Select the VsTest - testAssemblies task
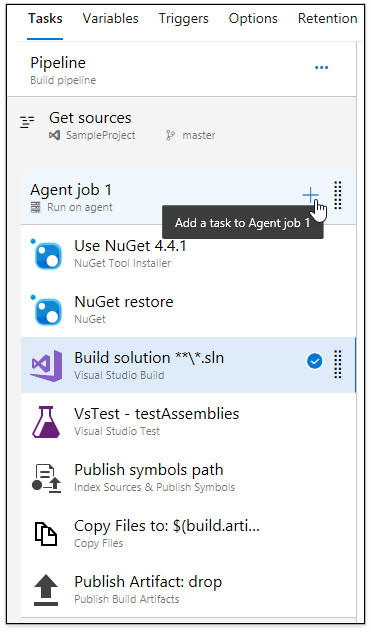Viewport: 371px width, 632px height. point(188,421)
